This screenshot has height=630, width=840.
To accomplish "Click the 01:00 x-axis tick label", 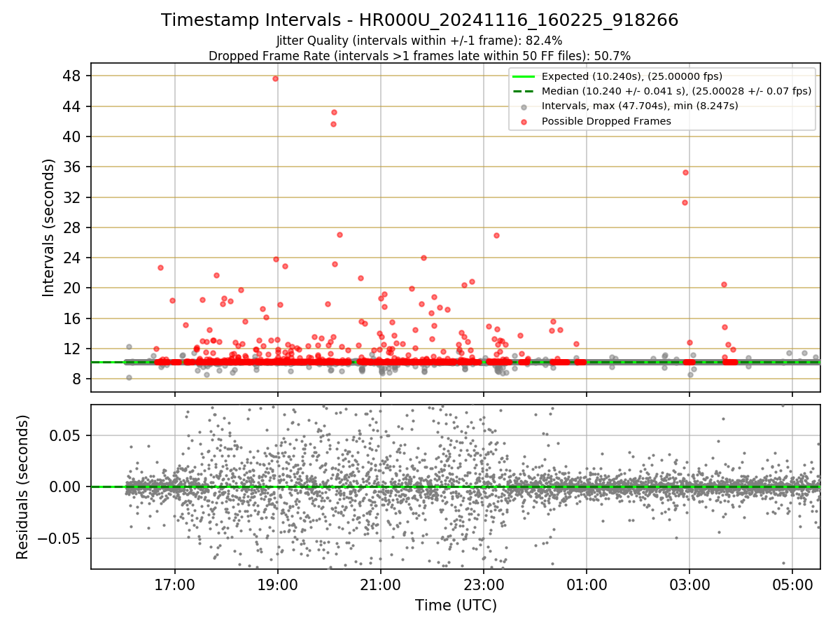I will (x=587, y=584).
